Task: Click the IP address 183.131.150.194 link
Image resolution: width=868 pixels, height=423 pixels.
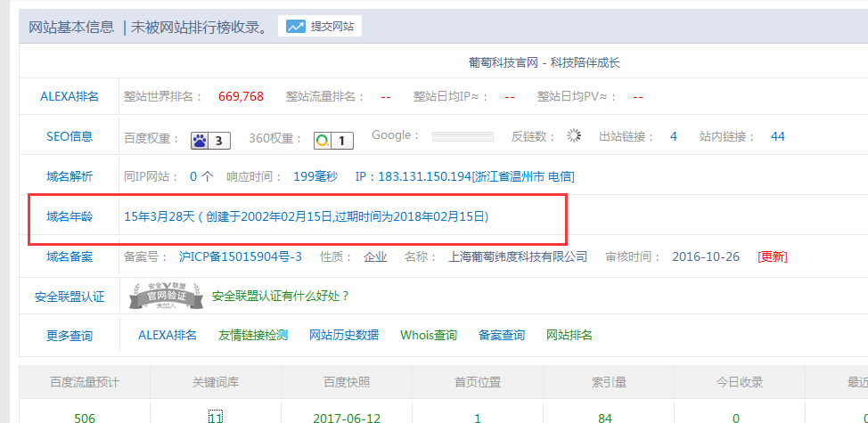Action: click(x=464, y=176)
